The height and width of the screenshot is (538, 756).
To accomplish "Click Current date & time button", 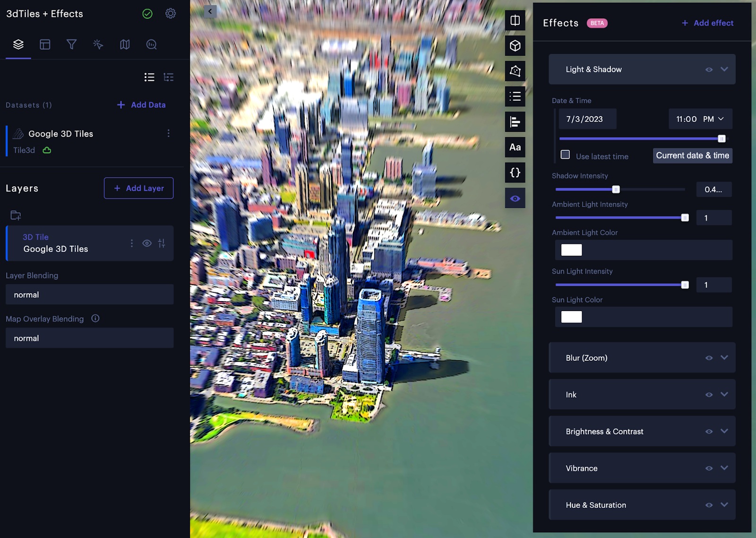I will 692,156.
